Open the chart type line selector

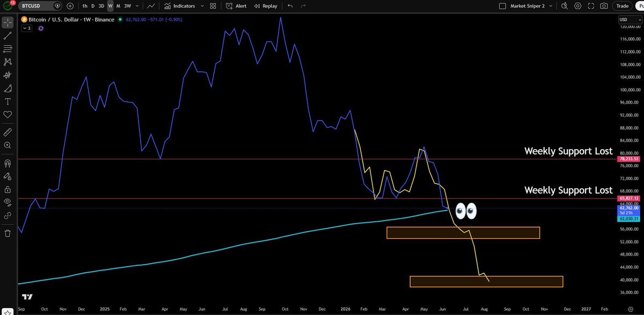point(151,6)
